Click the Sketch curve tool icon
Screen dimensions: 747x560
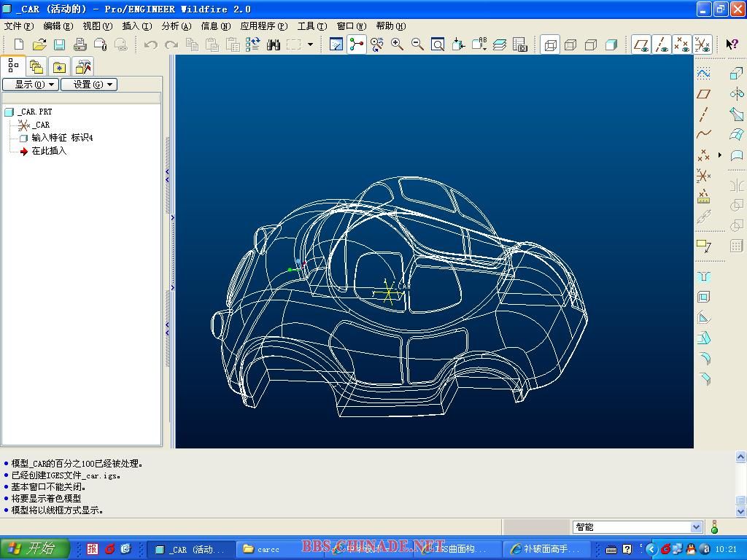point(703,74)
